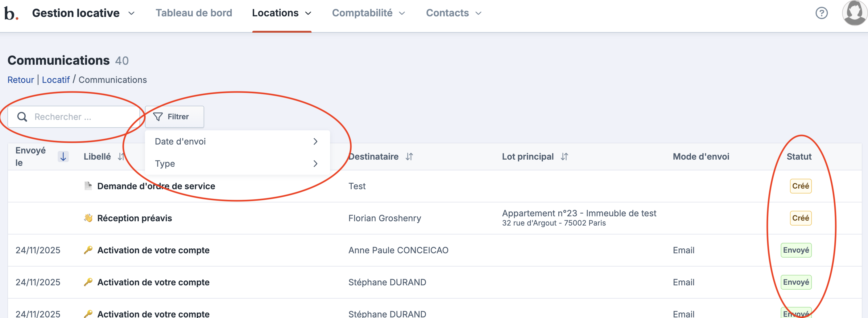Click the wave icon beside Réception préavis
Image resolution: width=868 pixels, height=318 pixels.
tap(88, 218)
